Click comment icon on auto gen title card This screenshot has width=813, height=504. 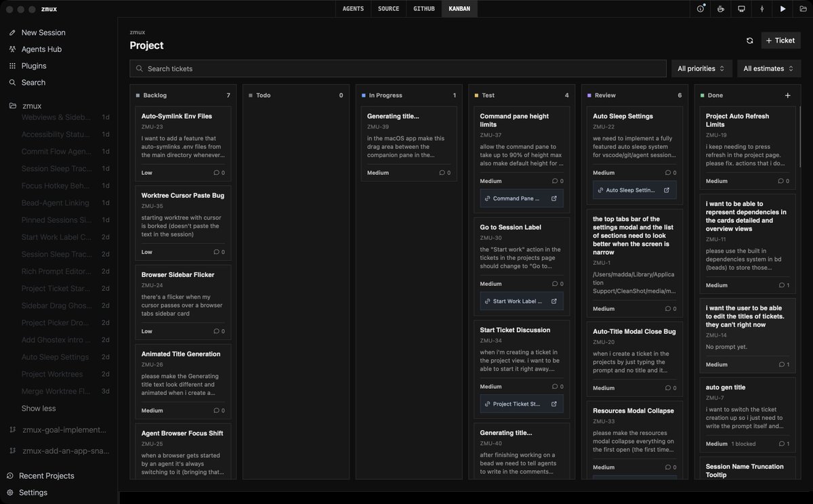pos(780,444)
